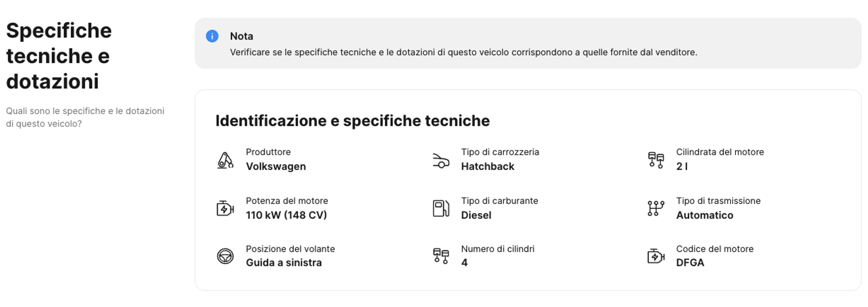Select the Nota header label
This screenshot has height=307, width=868.
[241, 36]
